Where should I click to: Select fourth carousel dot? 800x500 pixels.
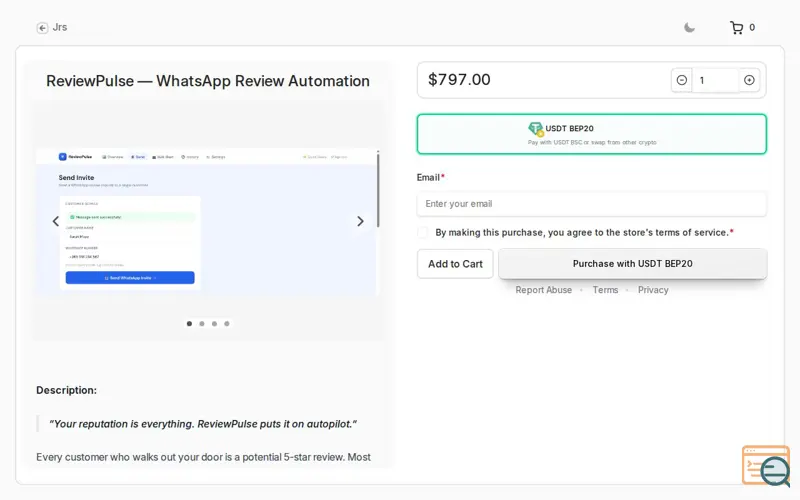[227, 323]
